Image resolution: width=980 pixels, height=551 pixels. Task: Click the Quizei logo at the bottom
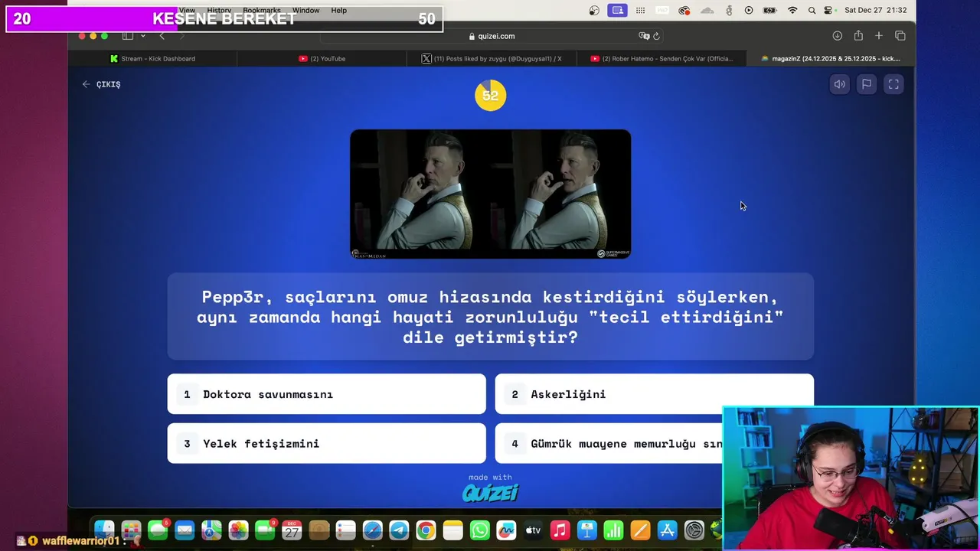click(490, 493)
